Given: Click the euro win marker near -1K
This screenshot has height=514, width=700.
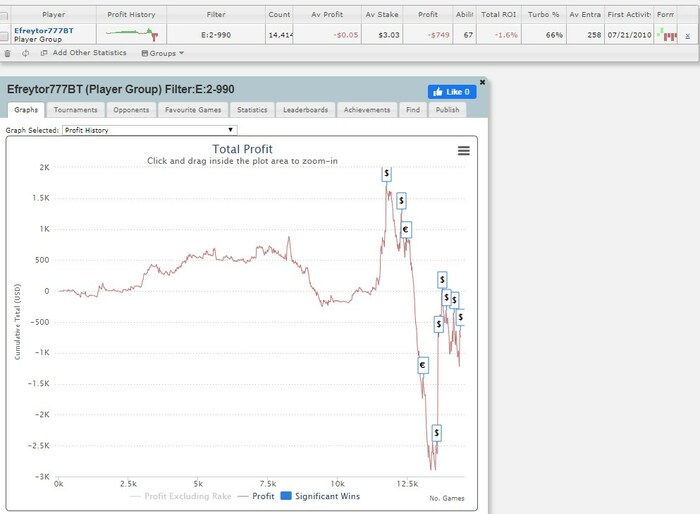Looking at the screenshot, I should point(422,365).
